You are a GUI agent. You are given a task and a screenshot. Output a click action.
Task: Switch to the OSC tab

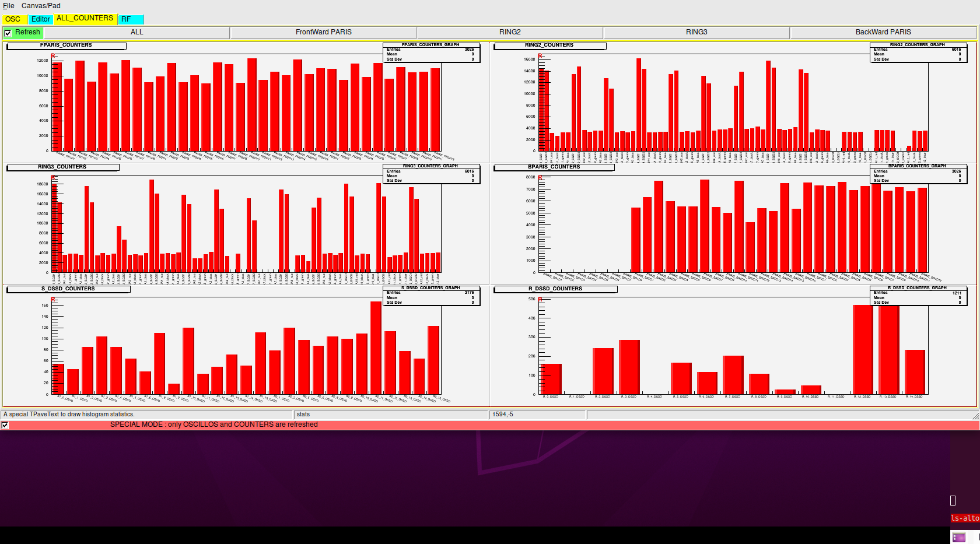point(13,19)
